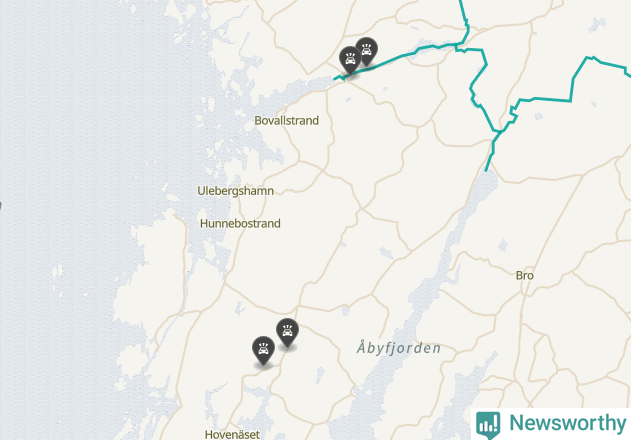Select the Hovenäset label at bottom
The image size is (631, 440).
[x=232, y=434]
